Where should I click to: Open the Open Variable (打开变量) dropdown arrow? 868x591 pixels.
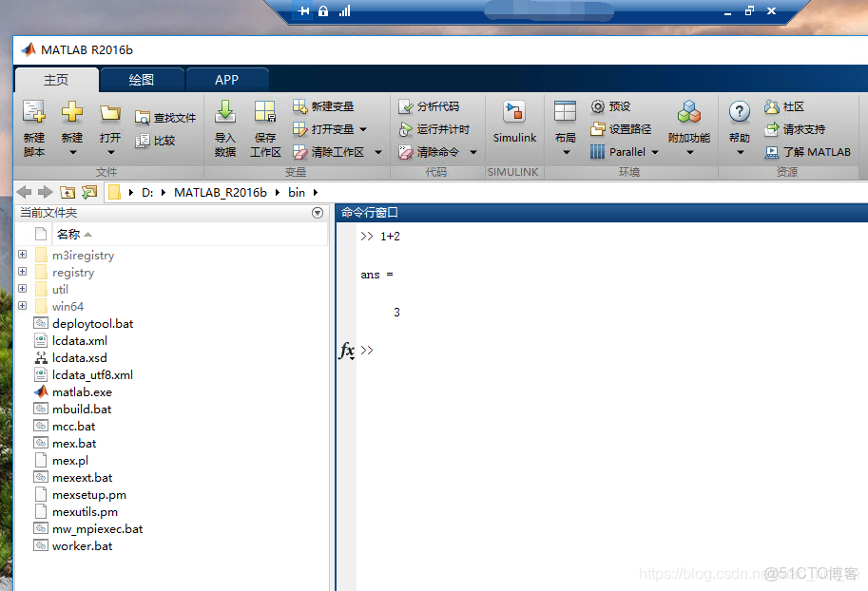363,129
